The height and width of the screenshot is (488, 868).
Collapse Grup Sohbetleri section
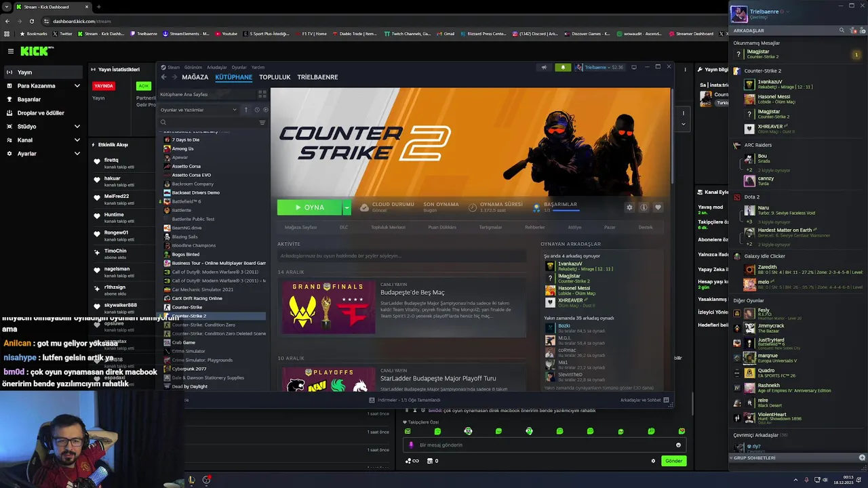click(732, 458)
